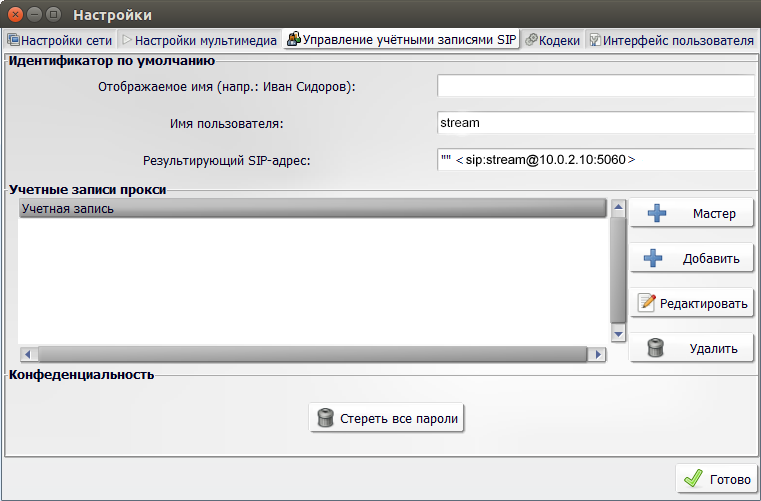The image size is (761, 501).
Task: Click the Настройки сети tab icon
Action: [14, 41]
